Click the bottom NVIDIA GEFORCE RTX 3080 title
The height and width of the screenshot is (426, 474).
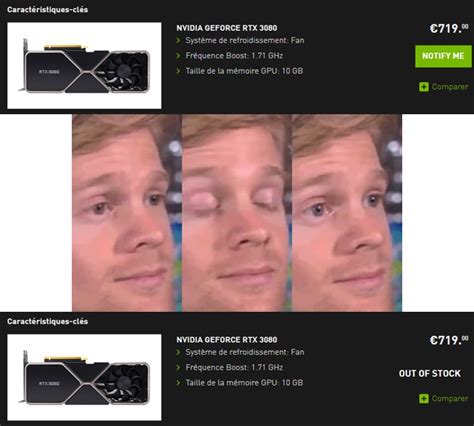point(227,340)
